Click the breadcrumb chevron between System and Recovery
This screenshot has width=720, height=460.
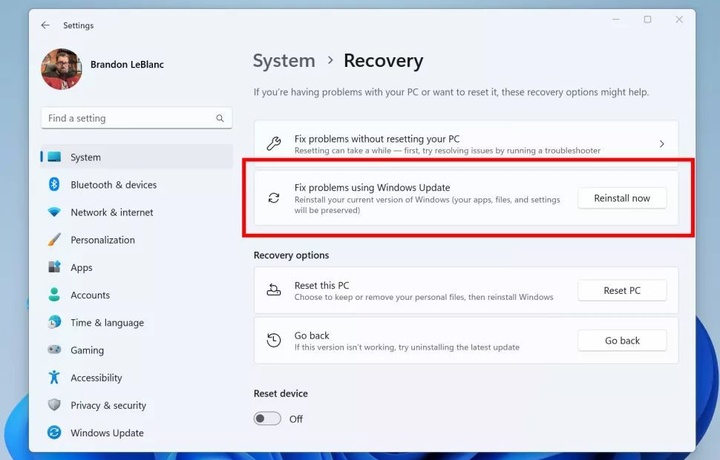pos(330,60)
